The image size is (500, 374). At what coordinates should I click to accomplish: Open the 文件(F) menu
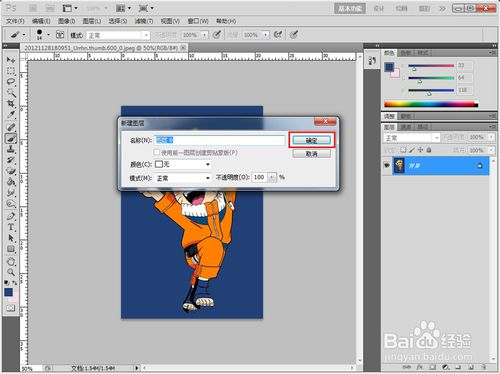point(15,21)
